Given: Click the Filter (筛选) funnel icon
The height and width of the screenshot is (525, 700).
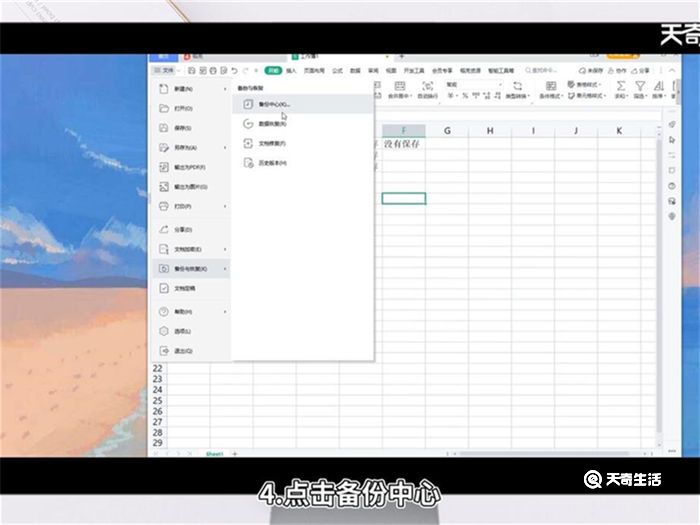Looking at the screenshot, I should click(x=640, y=85).
